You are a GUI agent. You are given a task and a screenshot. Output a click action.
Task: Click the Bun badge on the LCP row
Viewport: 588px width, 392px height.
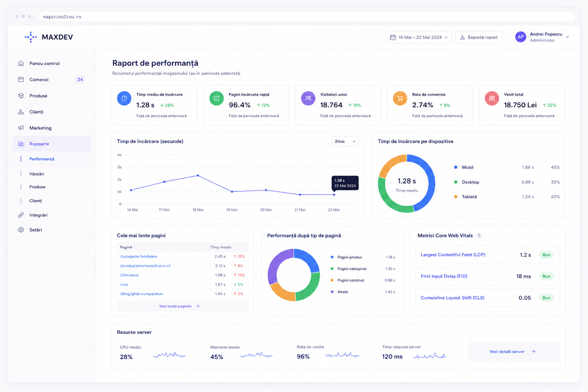pyautogui.click(x=546, y=255)
